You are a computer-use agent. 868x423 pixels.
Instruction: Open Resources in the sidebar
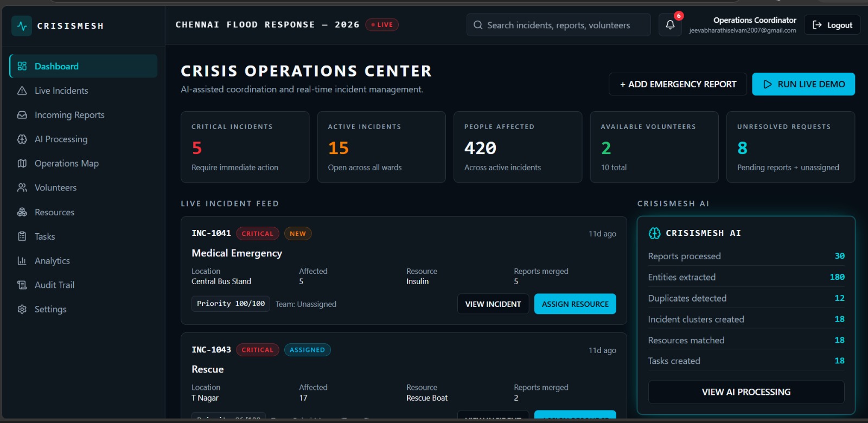click(x=84, y=212)
